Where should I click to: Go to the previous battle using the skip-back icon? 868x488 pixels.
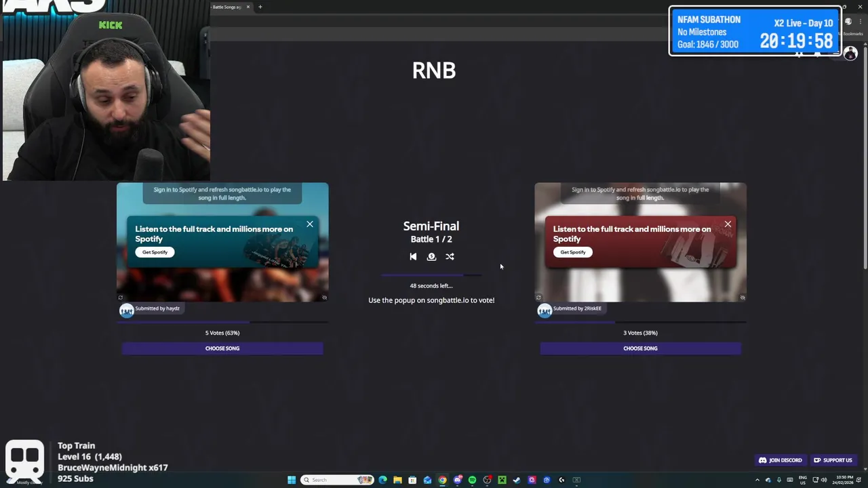click(413, 256)
